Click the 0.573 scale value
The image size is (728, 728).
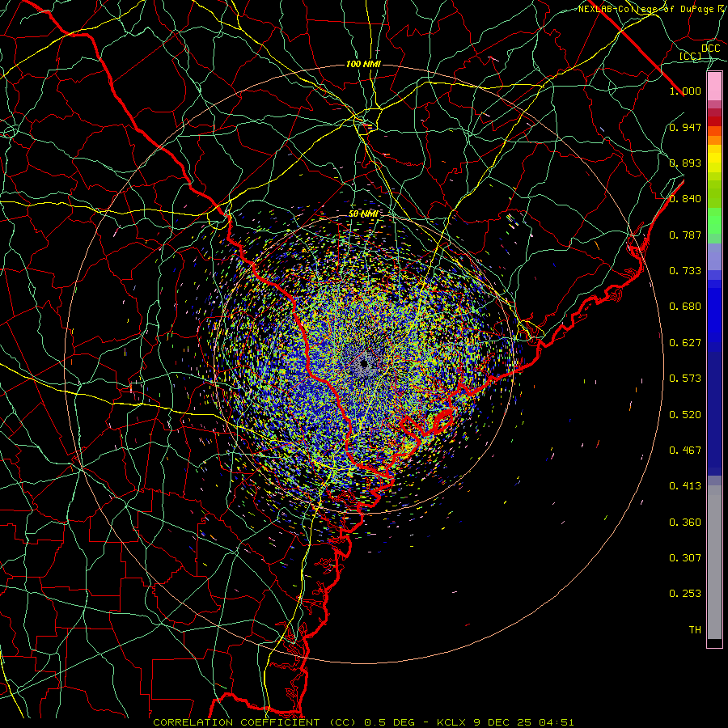pyautogui.click(x=685, y=379)
